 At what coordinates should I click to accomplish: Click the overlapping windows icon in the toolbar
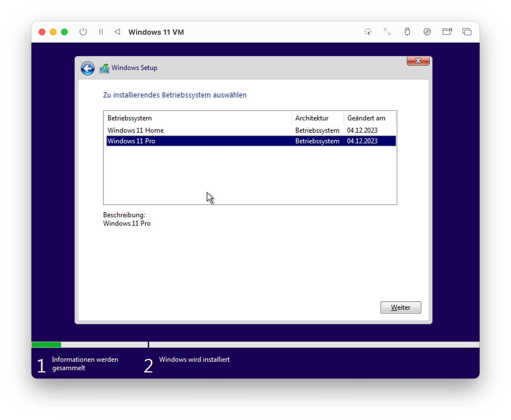pos(467,32)
